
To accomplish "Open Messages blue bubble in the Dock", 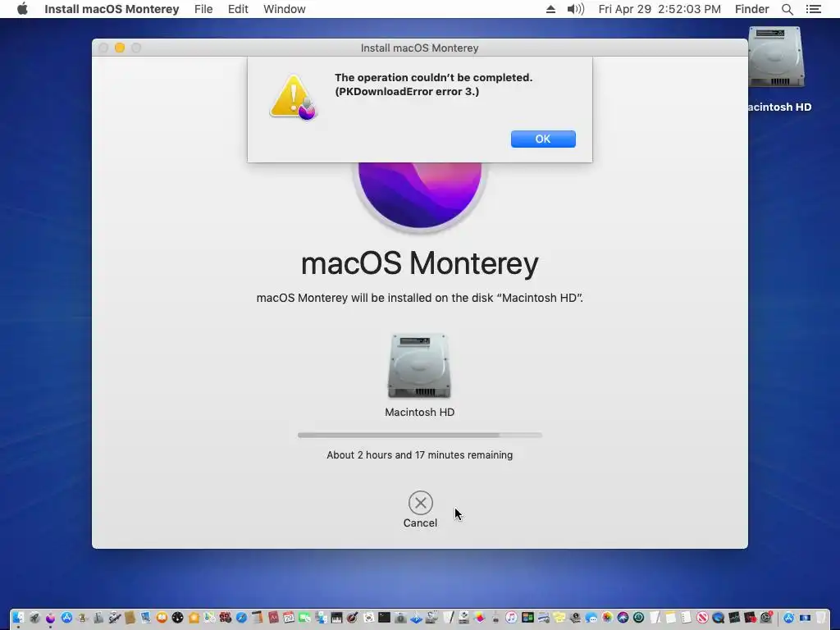I will 591,618.
